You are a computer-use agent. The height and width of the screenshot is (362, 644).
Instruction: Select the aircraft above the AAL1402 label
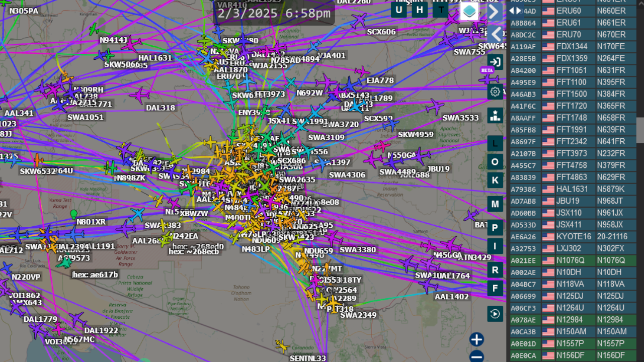pyautogui.click(x=428, y=285)
